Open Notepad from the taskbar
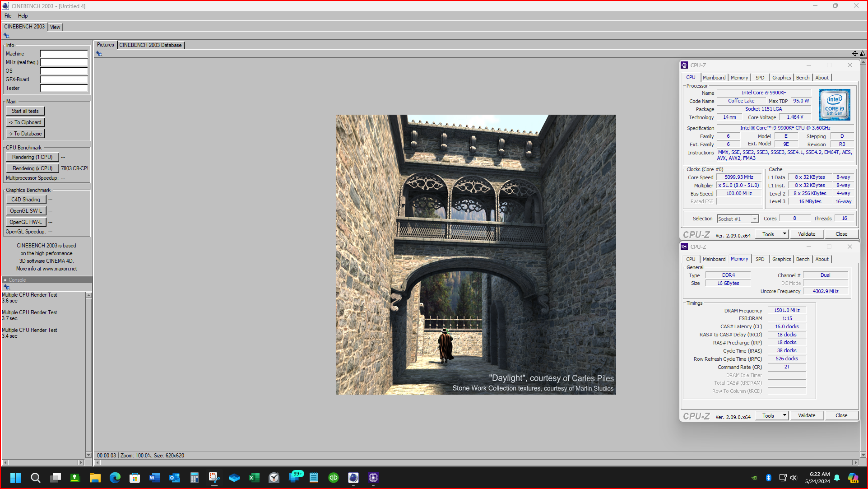 pyautogui.click(x=313, y=477)
